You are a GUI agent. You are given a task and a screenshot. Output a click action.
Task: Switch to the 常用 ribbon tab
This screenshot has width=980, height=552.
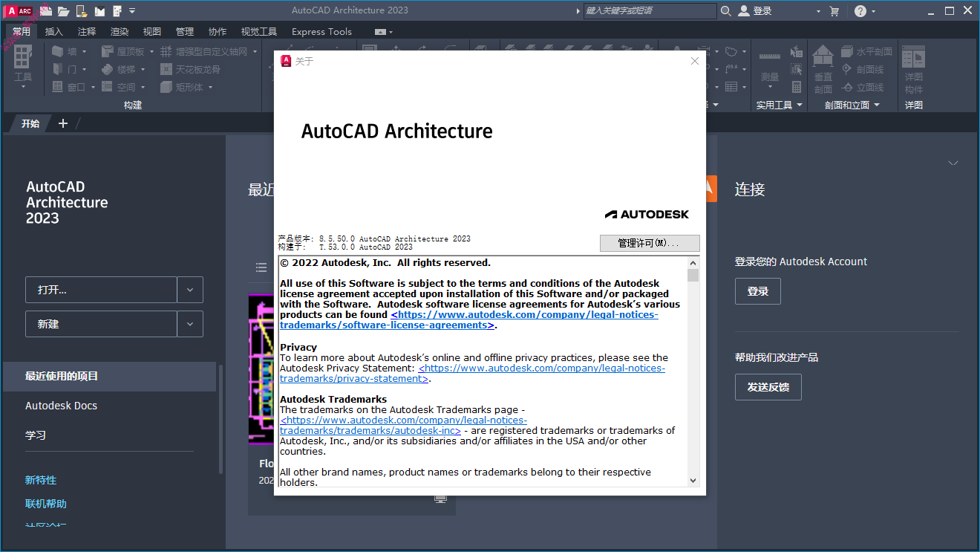[x=22, y=31]
